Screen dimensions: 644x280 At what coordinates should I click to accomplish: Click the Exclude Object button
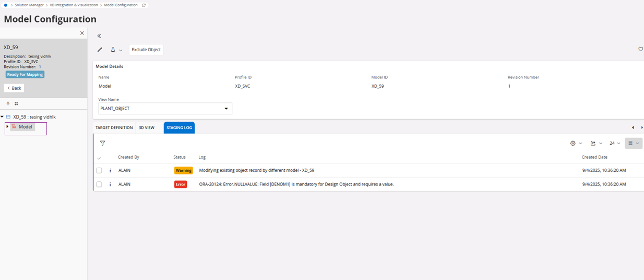tap(146, 50)
